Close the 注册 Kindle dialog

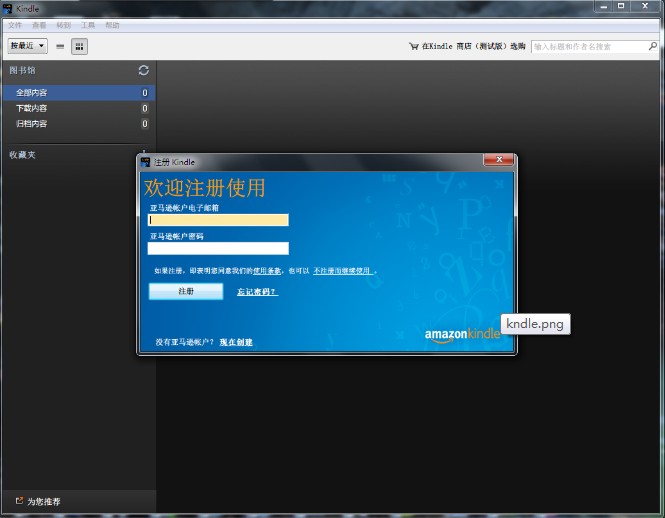click(x=497, y=160)
